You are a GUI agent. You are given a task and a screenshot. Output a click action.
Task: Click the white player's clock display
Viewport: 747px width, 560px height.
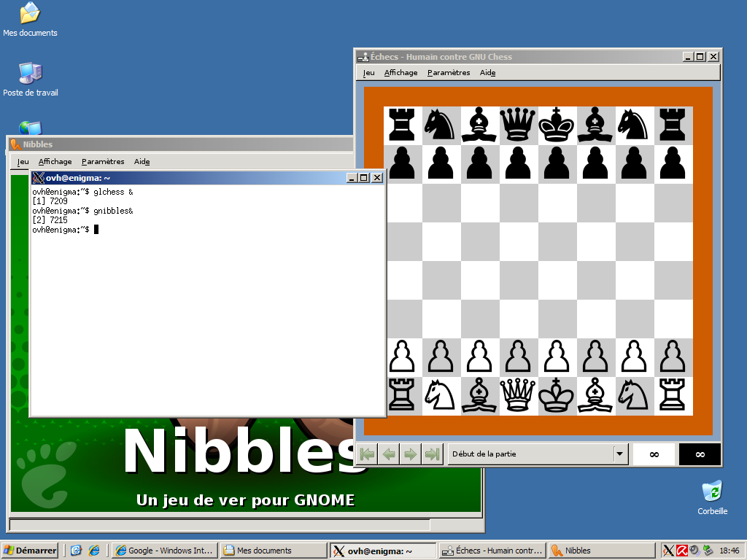point(654,454)
